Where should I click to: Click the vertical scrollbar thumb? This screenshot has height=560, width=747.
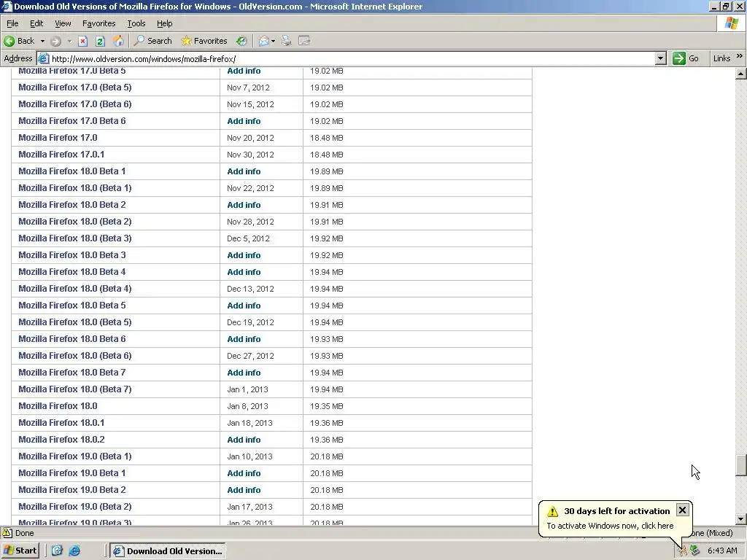[x=741, y=465]
